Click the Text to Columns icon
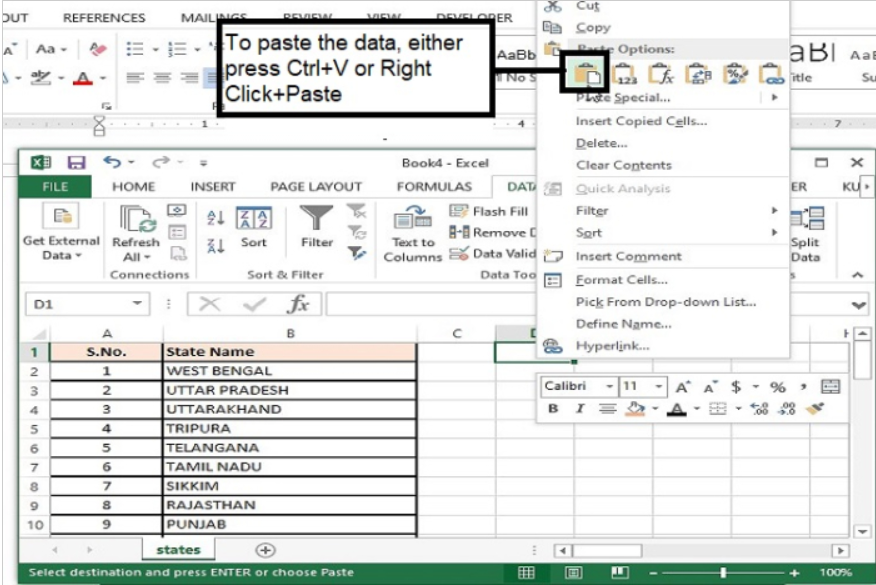This screenshot has height=585, width=876. tap(412, 233)
